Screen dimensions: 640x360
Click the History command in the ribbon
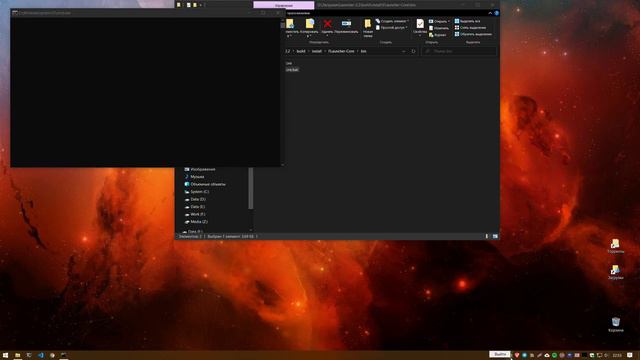tap(437, 35)
